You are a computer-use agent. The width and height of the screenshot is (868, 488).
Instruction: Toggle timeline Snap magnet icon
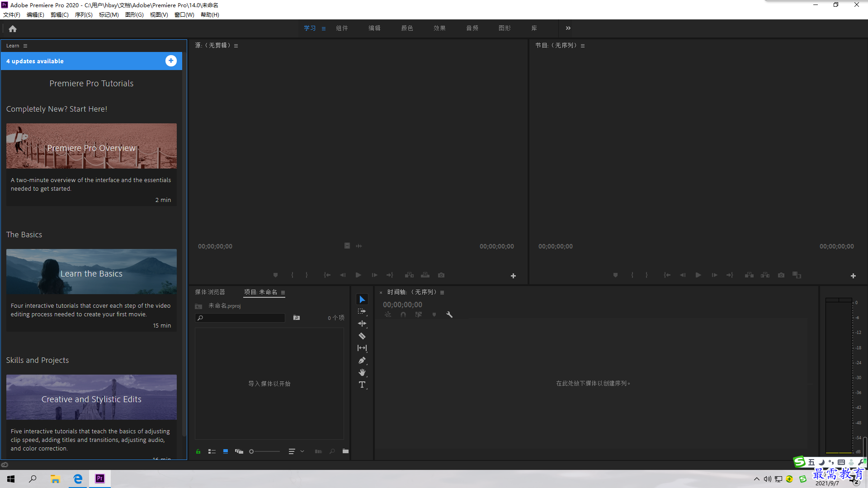(403, 314)
